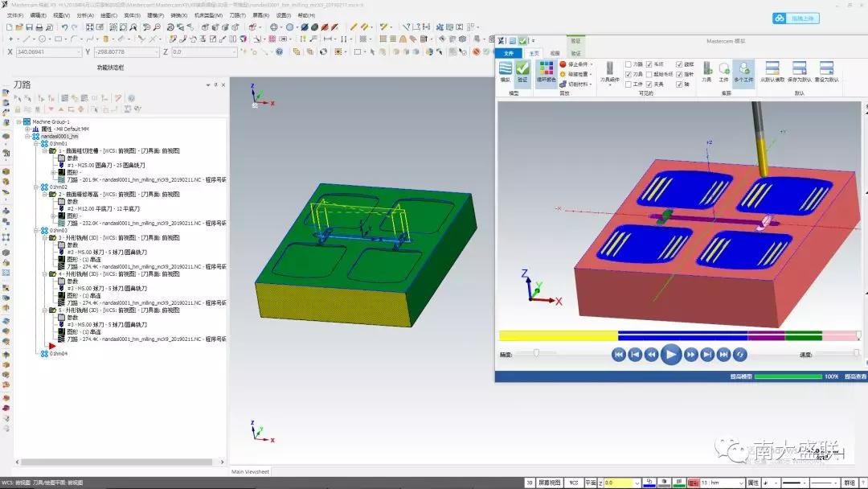Collapse the 01hm01 toolpath group node

(36, 143)
